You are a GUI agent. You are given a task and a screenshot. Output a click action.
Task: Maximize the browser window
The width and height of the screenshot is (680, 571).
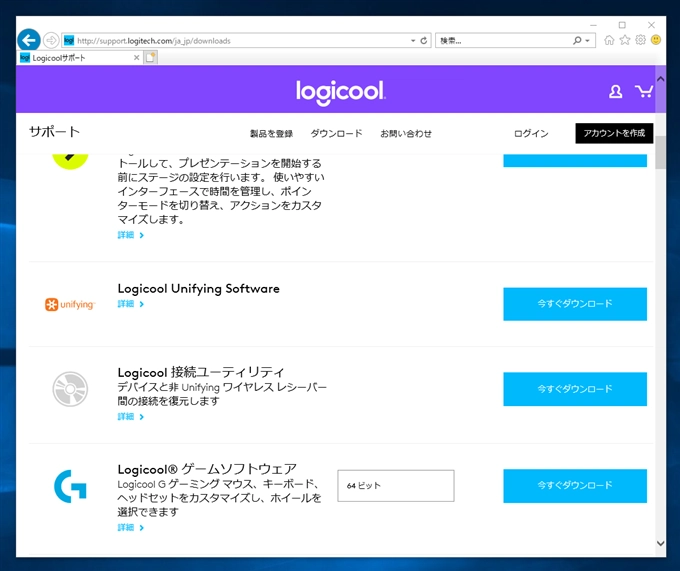(x=622, y=25)
